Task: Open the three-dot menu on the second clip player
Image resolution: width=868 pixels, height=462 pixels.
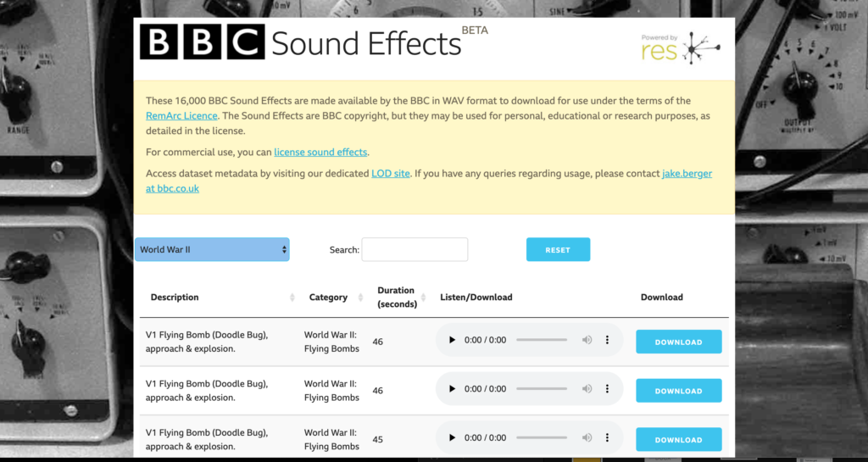Action: [x=607, y=389]
